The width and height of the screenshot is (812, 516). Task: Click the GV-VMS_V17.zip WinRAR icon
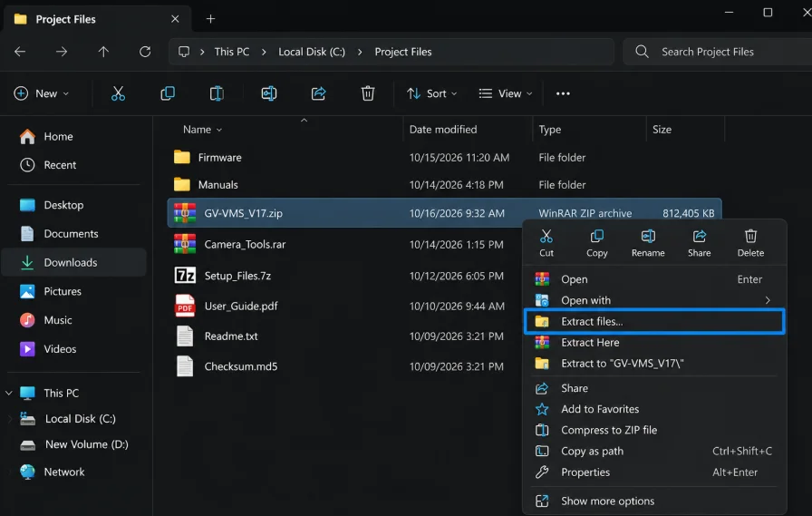click(185, 213)
